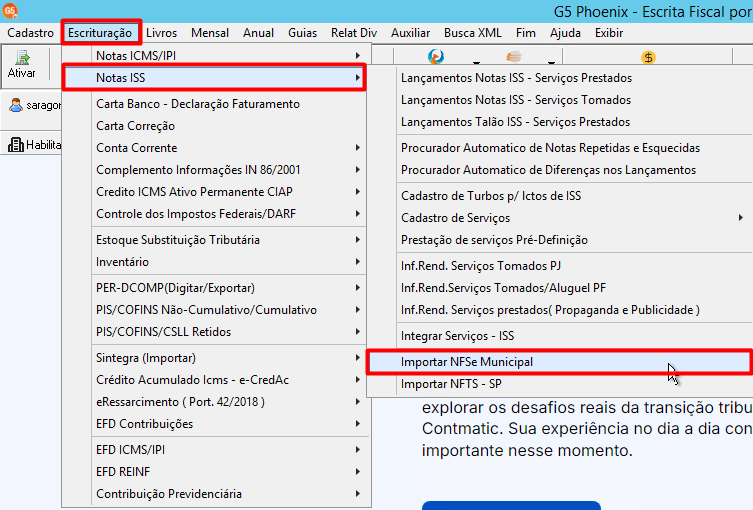Screen dimensions: 753x510
Task: Open Procurador Automatico de Diferenças nos Lançamentos
Action: (x=560, y=170)
